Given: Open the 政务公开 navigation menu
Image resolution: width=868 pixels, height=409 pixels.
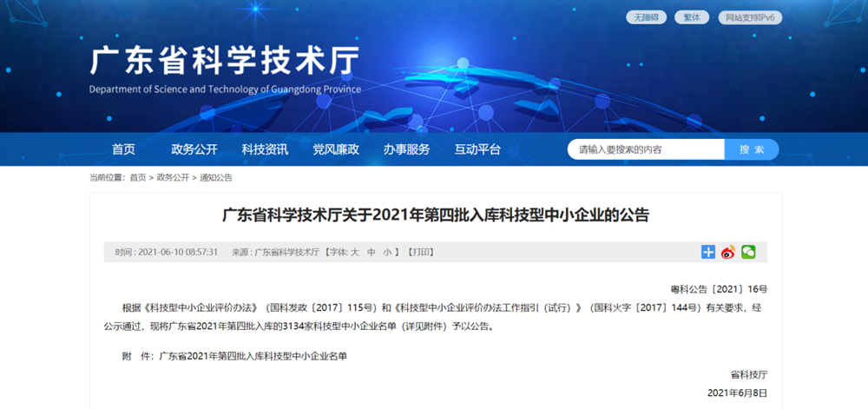Looking at the screenshot, I should coord(194,149).
